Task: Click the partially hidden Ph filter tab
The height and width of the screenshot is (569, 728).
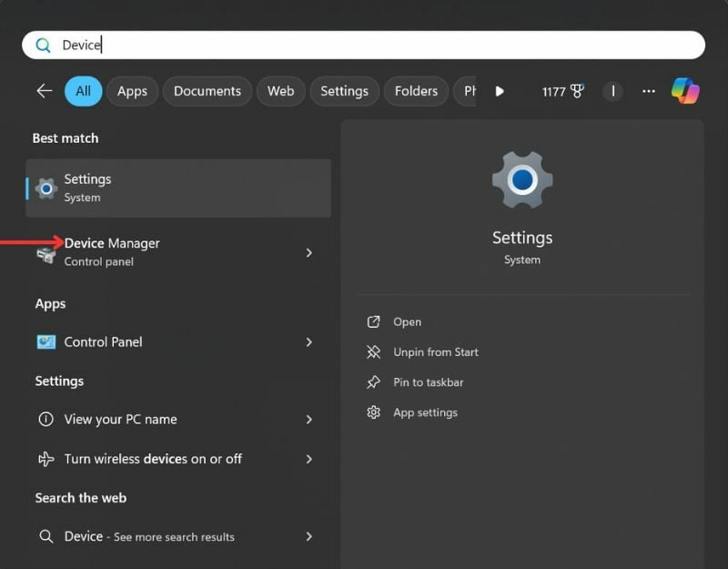Action: click(465, 91)
